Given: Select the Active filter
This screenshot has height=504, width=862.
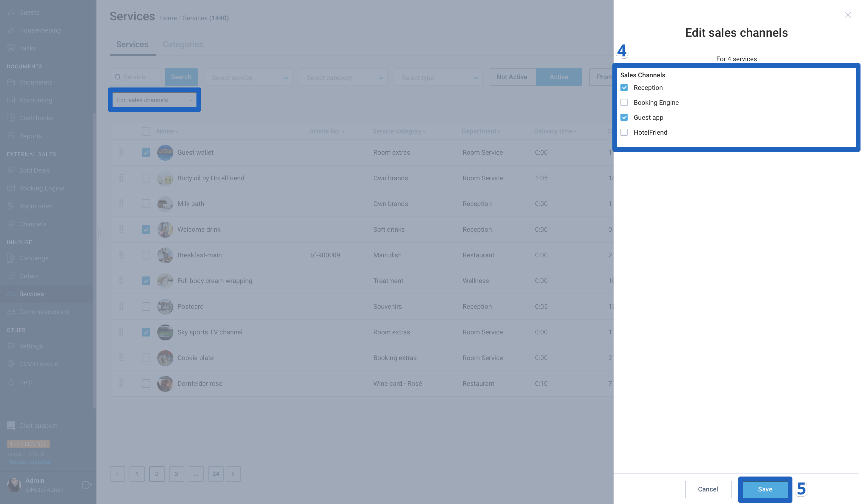Looking at the screenshot, I should point(559,77).
